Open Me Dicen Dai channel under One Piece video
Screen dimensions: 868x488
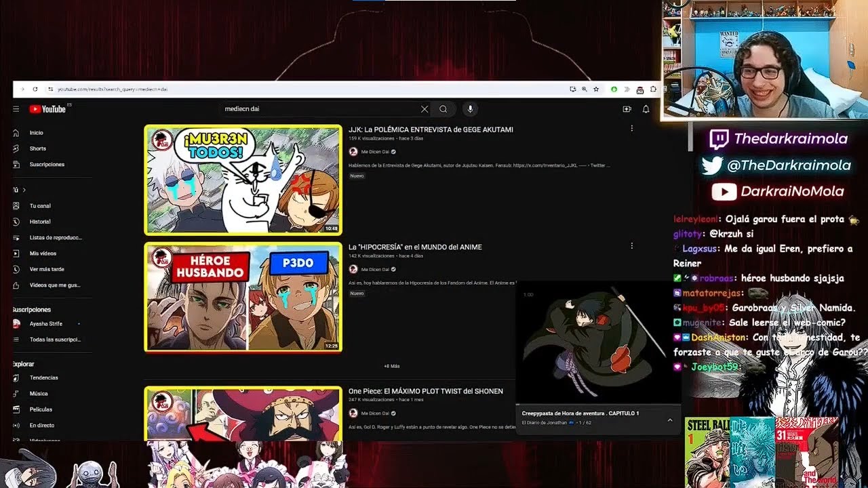pyautogui.click(x=375, y=413)
